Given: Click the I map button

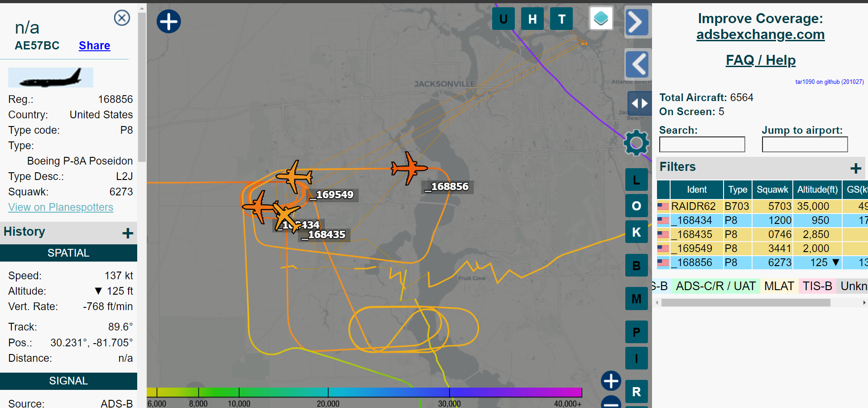Looking at the screenshot, I should (x=636, y=358).
